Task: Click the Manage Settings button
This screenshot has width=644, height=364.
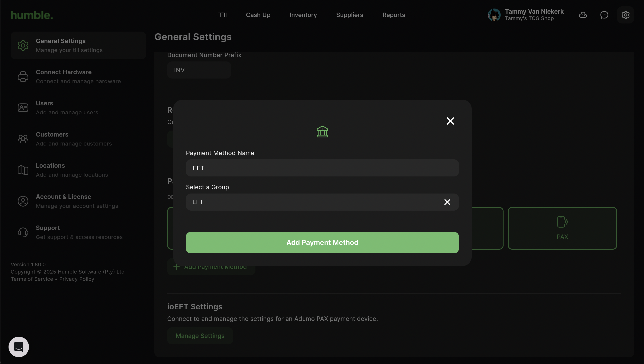Action: coord(200,336)
